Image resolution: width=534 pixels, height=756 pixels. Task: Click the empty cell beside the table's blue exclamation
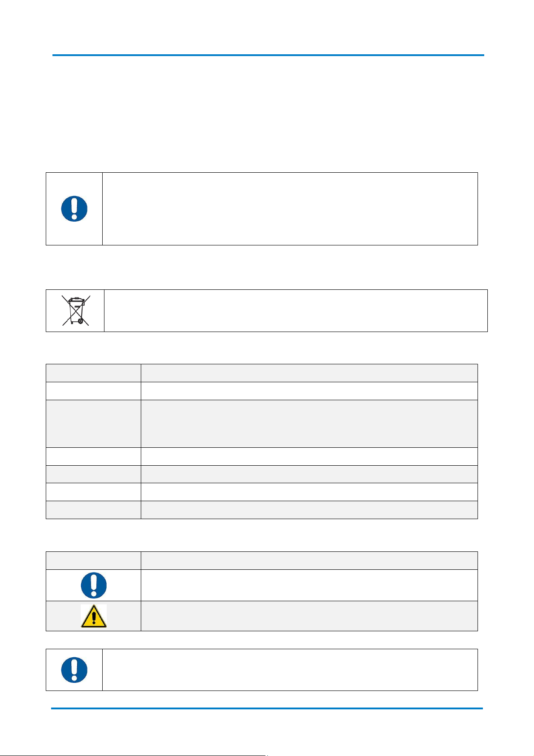(x=309, y=585)
